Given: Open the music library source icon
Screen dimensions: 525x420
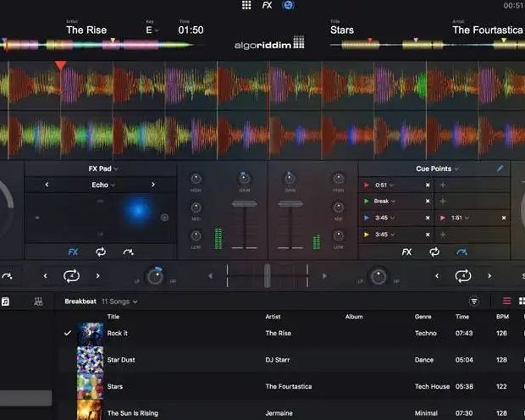Looking at the screenshot, I should pyautogui.click(x=5, y=301).
